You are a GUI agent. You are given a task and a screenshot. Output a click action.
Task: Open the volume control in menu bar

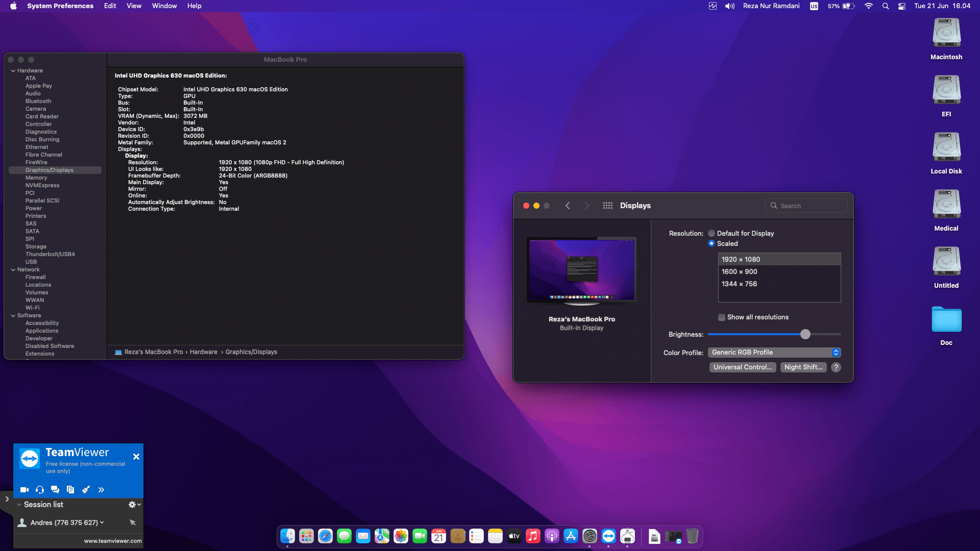730,6
